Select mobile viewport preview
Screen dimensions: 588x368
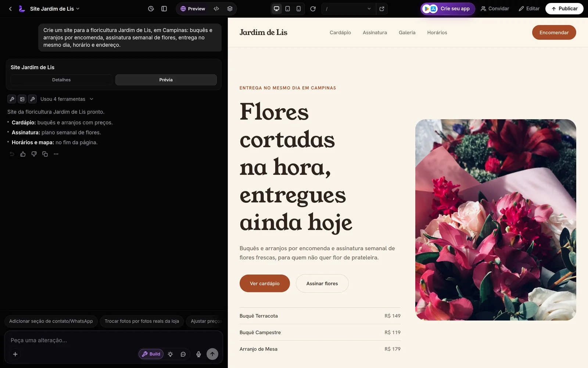click(299, 9)
